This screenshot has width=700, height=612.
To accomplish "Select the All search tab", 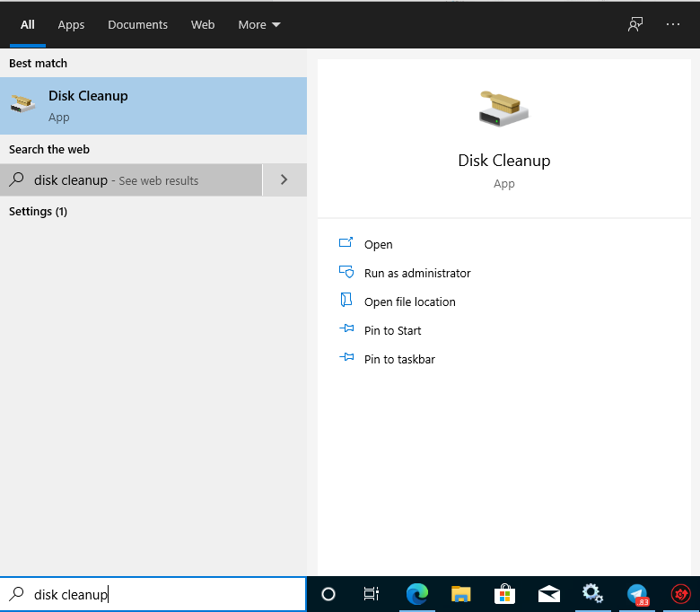I will (x=27, y=24).
